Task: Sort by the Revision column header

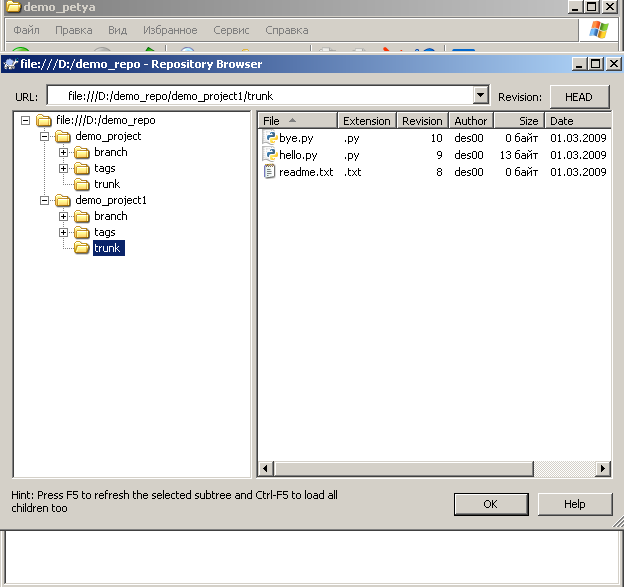Action: tap(422, 121)
